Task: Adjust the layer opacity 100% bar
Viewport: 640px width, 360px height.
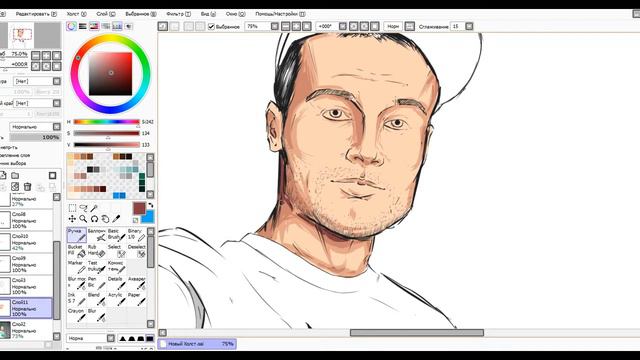Action: pos(35,138)
